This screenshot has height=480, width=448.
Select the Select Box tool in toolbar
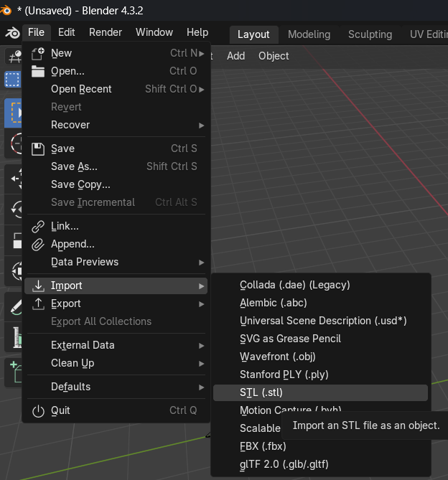[x=13, y=113]
